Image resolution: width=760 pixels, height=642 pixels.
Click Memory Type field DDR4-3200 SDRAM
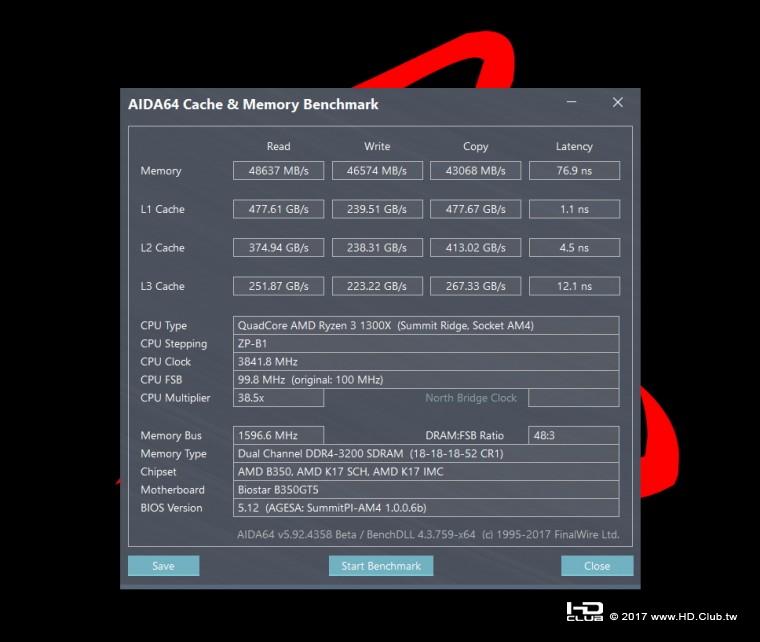[x=426, y=454]
